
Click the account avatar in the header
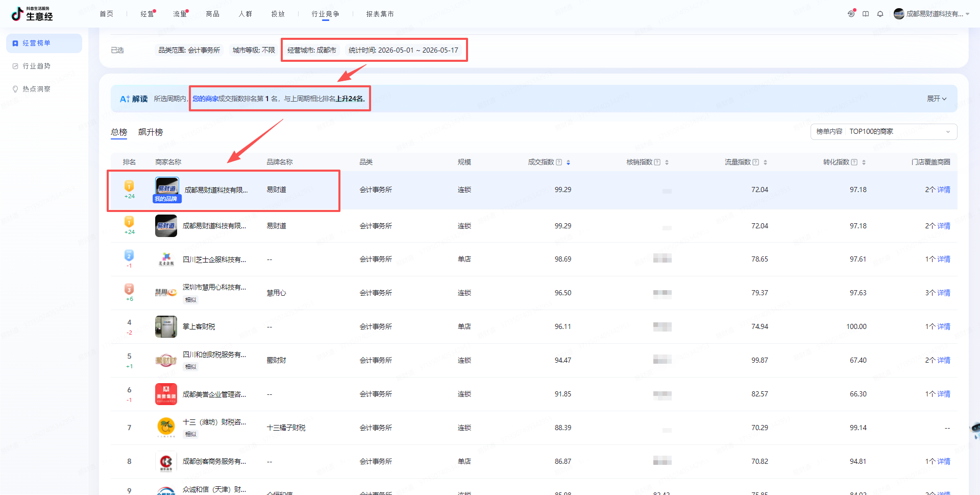click(x=899, y=14)
